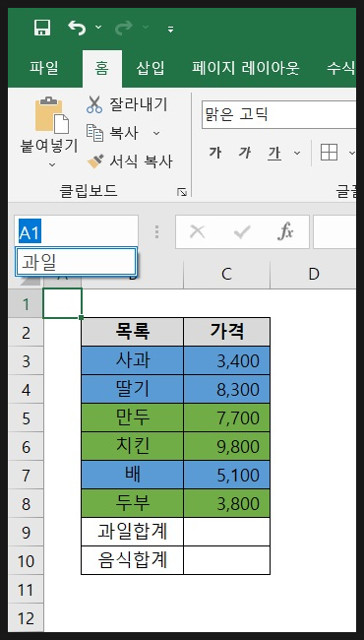Image resolution: width=364 pixels, height=640 pixels.
Task: Click the price cell 3,800
Action: 226,504
